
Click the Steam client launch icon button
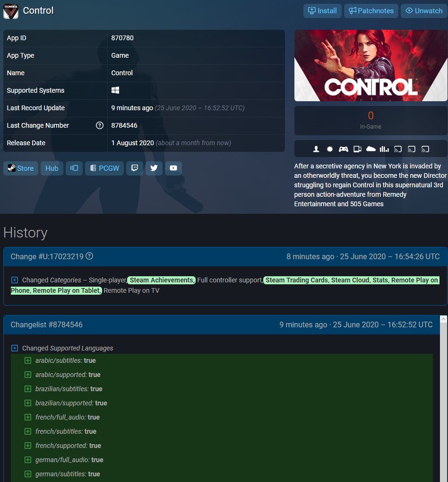[74, 168]
